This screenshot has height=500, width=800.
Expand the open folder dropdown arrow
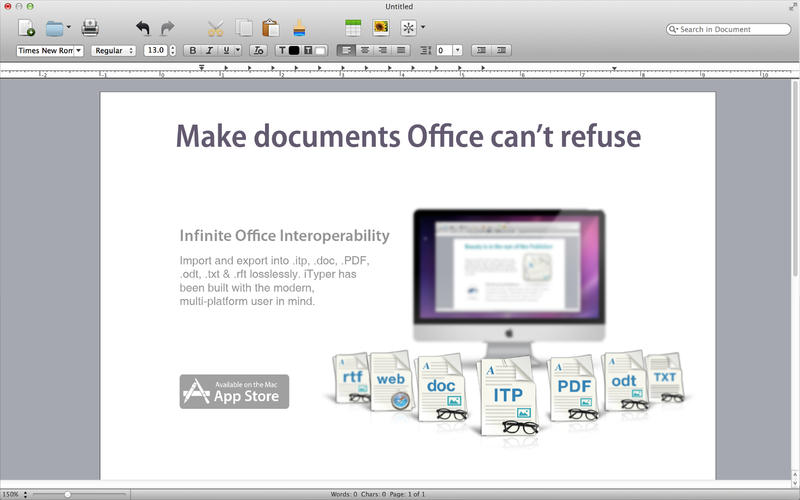[x=68, y=28]
